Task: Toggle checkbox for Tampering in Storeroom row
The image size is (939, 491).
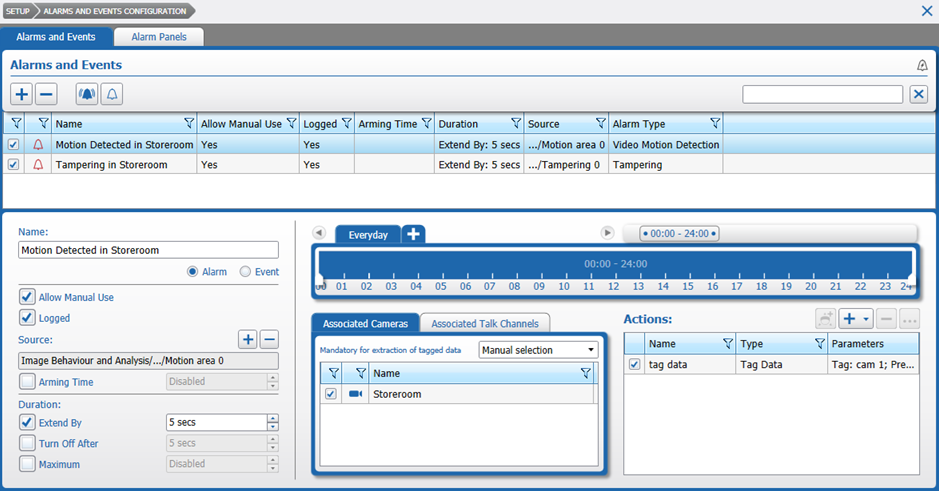Action: [13, 165]
